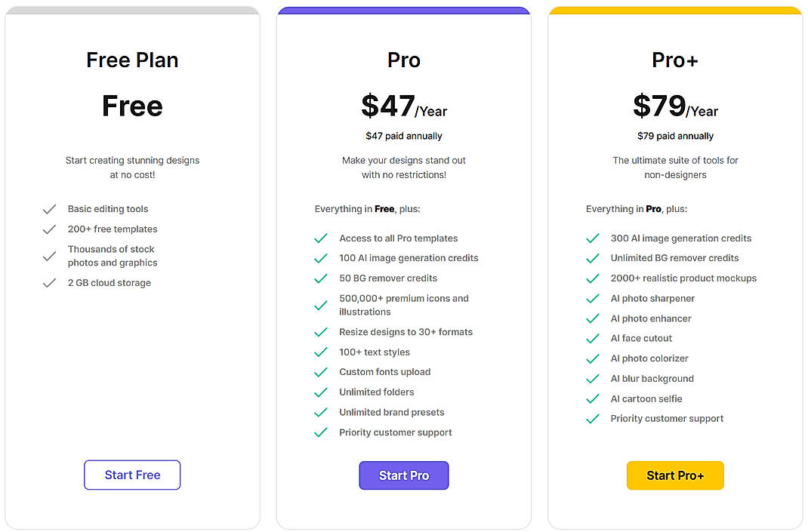Viewport: 808px width, 532px height.
Task: Select the checkmark for Access to all Pro templates
Action: 321,238
